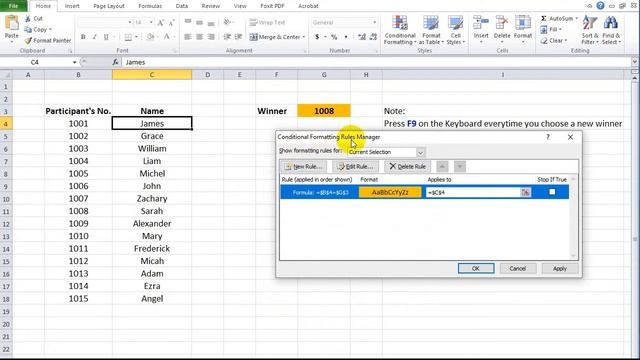
Task: Click the Font Color letter A icon
Action: (x=167, y=37)
